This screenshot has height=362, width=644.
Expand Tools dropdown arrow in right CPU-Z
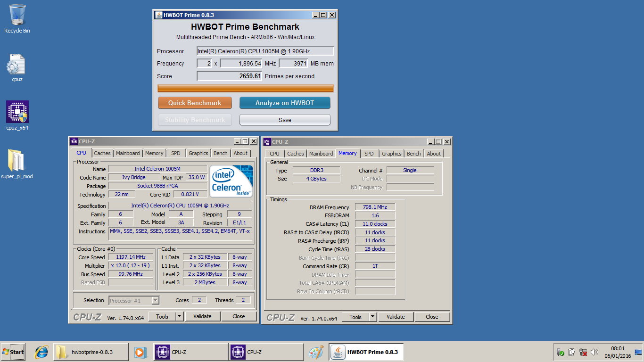tap(373, 317)
